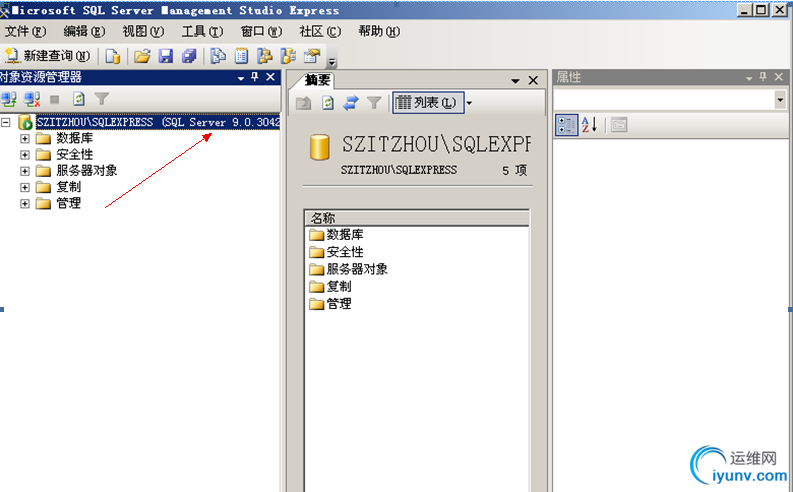Viewport: 793px width, 492px height.
Task: Click the 列表(L) list view button
Action: tap(428, 103)
